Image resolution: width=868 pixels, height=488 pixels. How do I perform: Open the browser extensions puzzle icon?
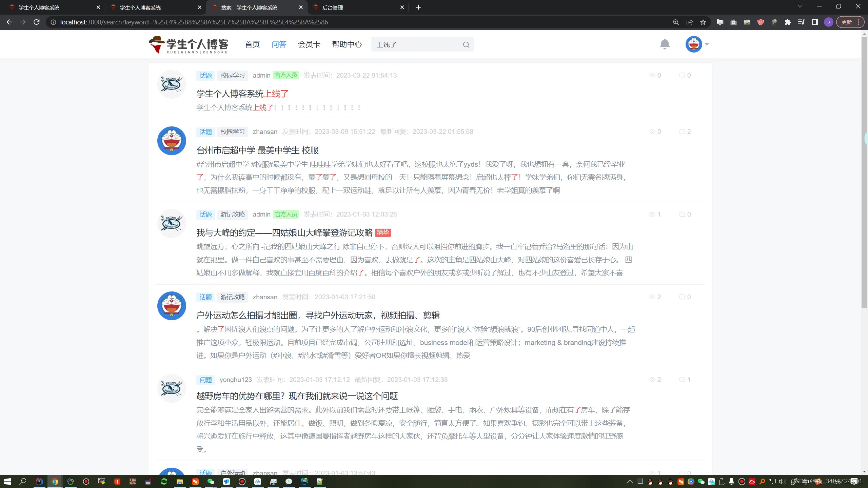tap(787, 22)
